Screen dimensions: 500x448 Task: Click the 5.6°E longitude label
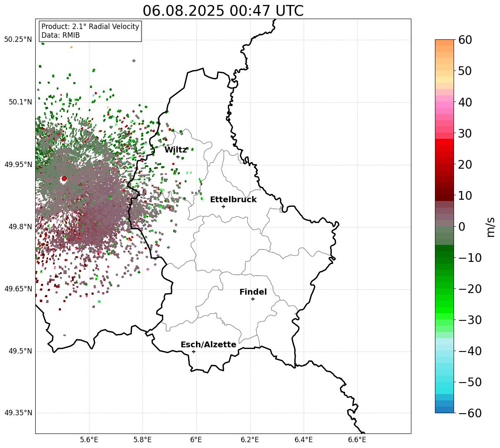[89, 440]
